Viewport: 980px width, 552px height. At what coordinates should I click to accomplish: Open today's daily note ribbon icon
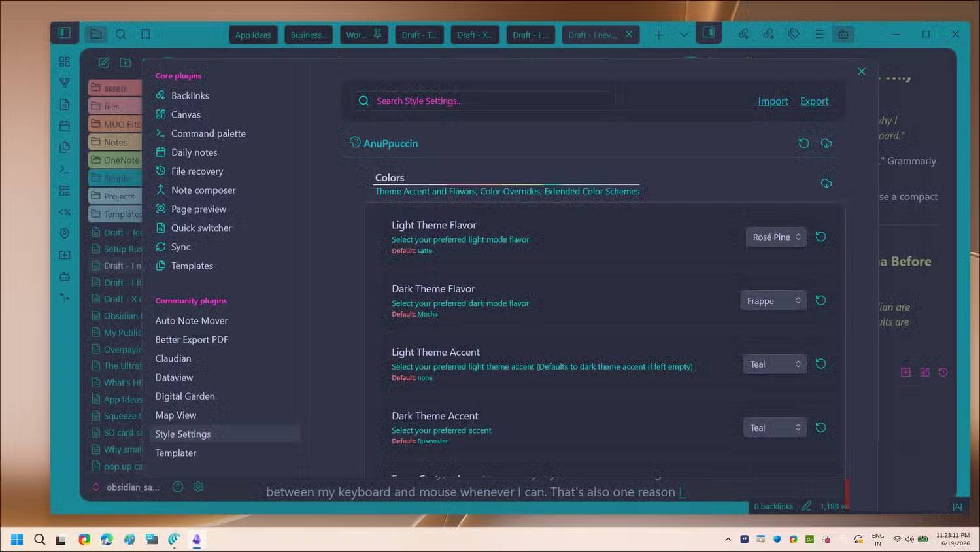(64, 126)
